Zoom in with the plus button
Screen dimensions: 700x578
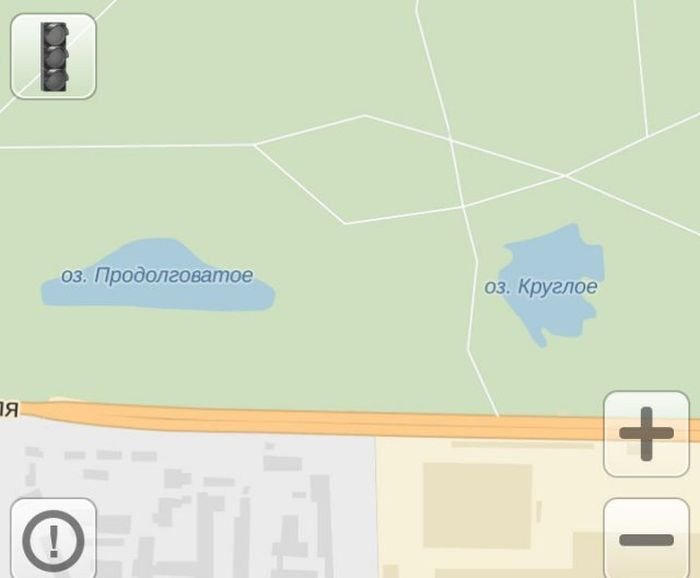(646, 434)
